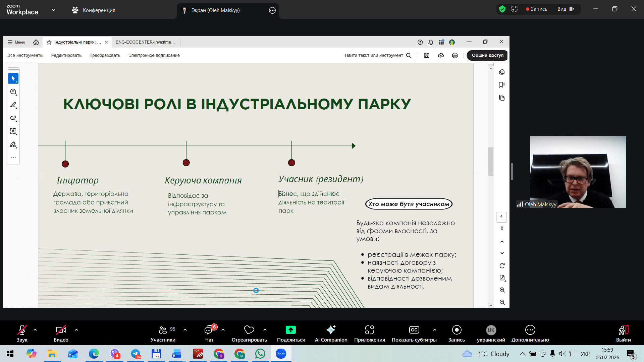Expand video options arrow next to Видео
This screenshot has height=362, width=644.
click(76, 330)
